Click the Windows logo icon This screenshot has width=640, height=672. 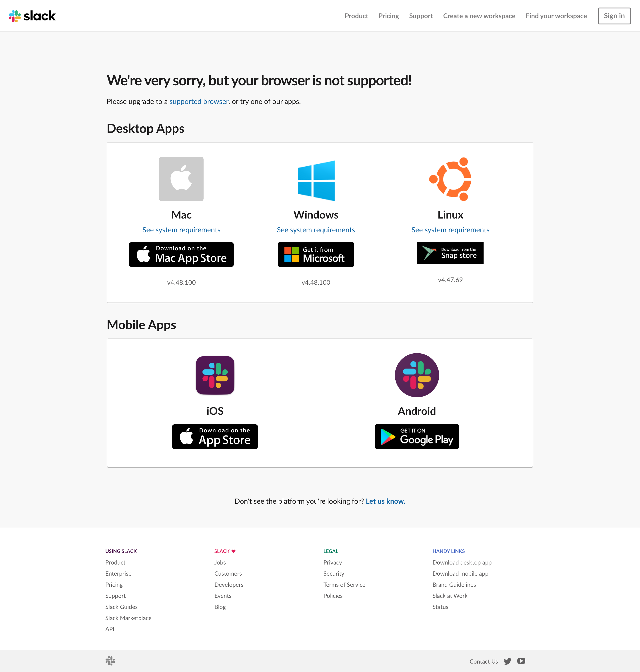pyautogui.click(x=316, y=180)
